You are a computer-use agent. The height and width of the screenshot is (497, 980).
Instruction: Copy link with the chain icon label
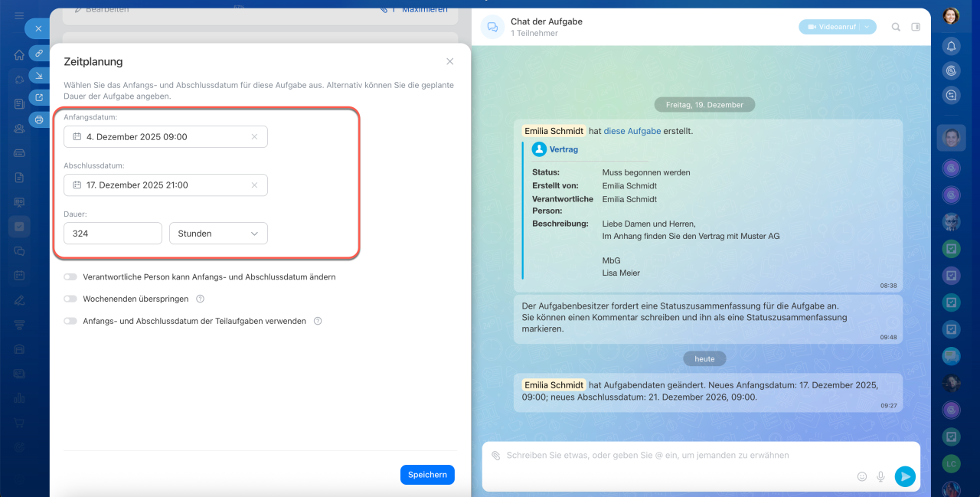coord(39,53)
